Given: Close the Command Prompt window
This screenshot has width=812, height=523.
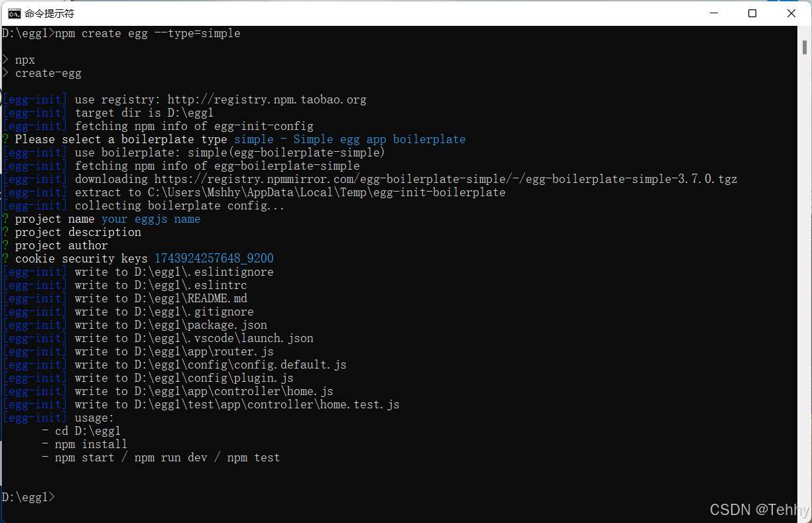Looking at the screenshot, I should click(x=791, y=13).
